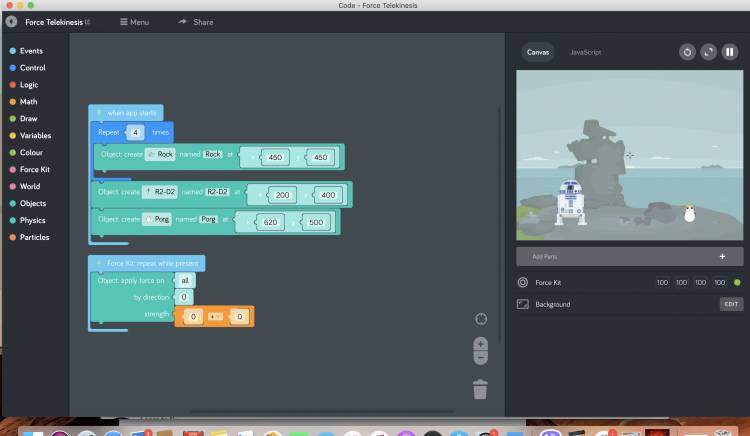Edit the Background using the EDIT button
The image size is (750, 436).
point(731,304)
